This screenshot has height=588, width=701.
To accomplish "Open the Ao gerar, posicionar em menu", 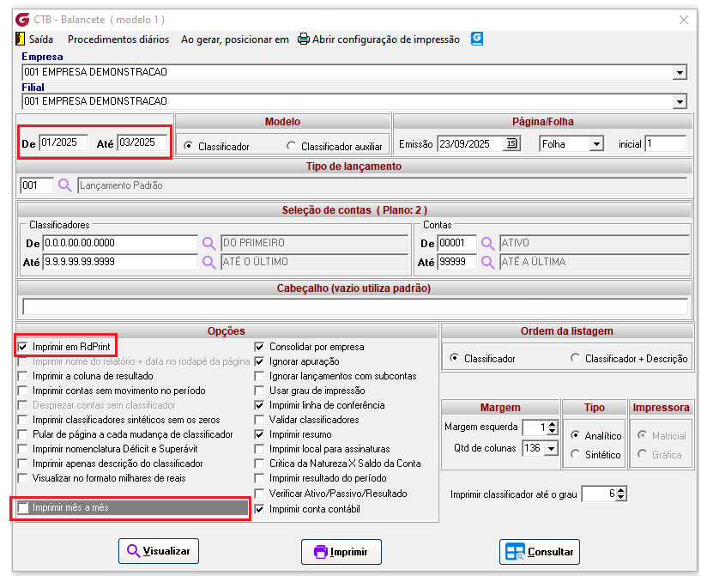I will click(x=235, y=39).
